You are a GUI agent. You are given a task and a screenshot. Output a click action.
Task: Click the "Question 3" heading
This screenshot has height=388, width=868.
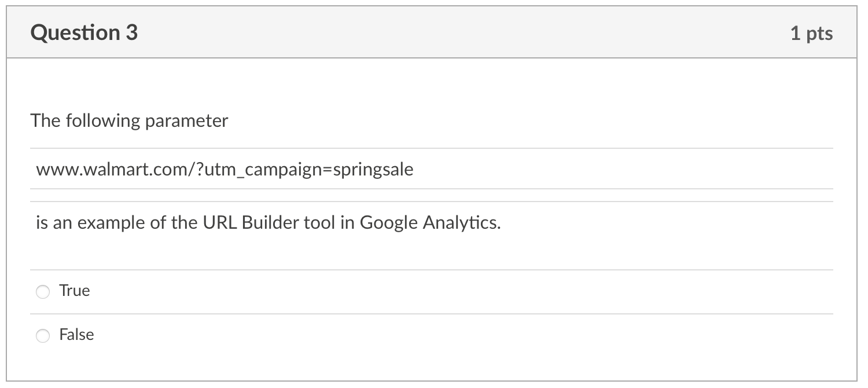pos(84,32)
